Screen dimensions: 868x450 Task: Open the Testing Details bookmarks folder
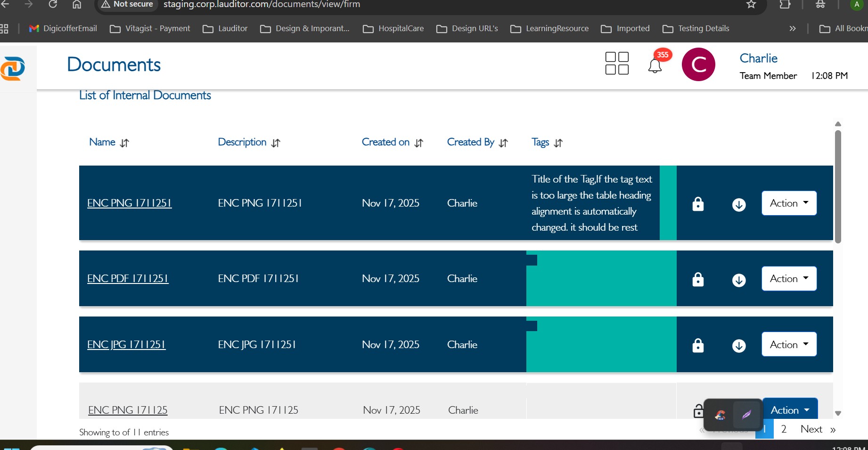(x=696, y=28)
